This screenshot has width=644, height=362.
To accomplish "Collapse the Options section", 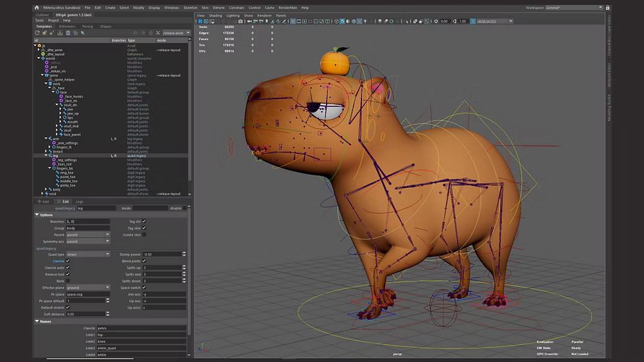I will pyautogui.click(x=37, y=215).
